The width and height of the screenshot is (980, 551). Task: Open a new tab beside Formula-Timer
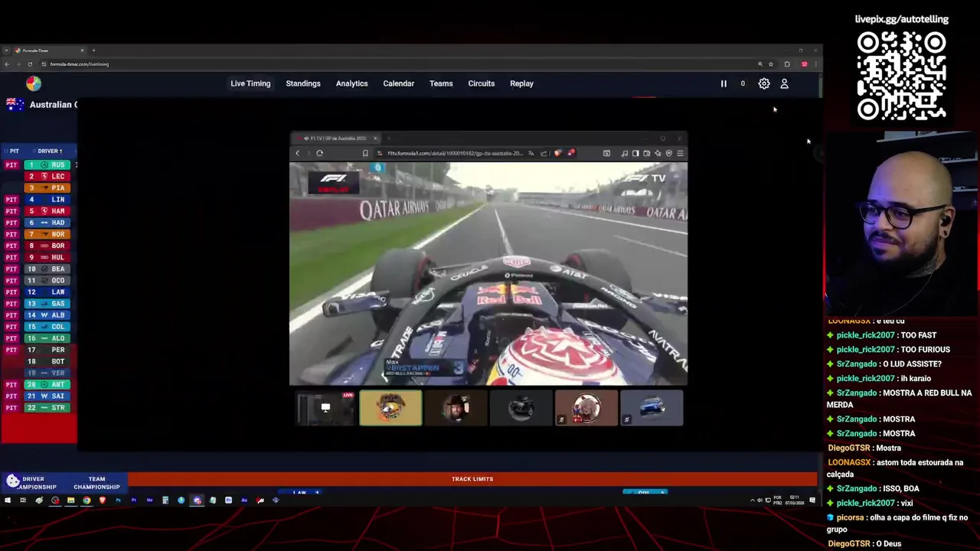(x=93, y=51)
